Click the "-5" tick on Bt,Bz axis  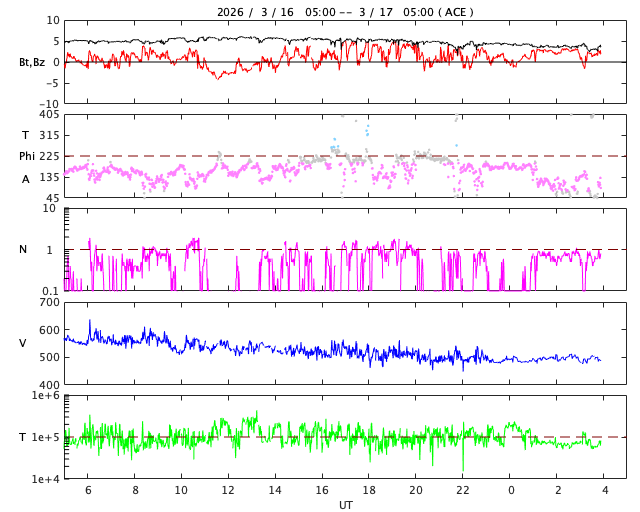click(x=52, y=82)
